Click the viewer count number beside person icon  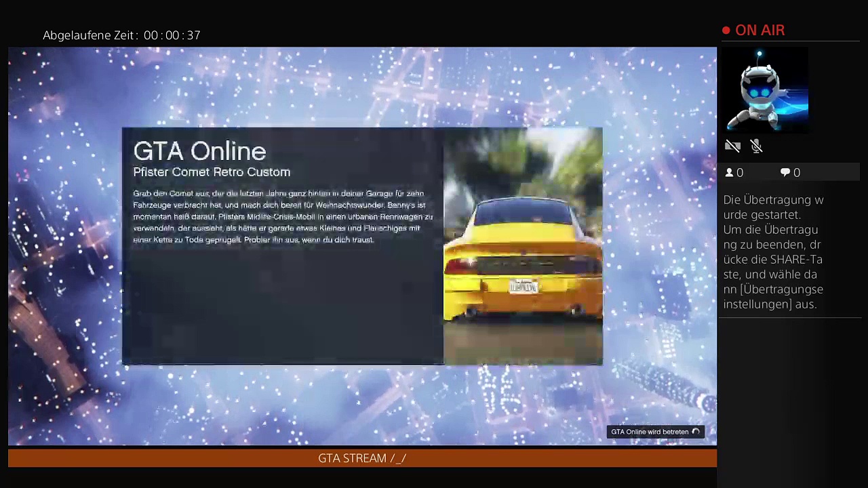click(740, 173)
